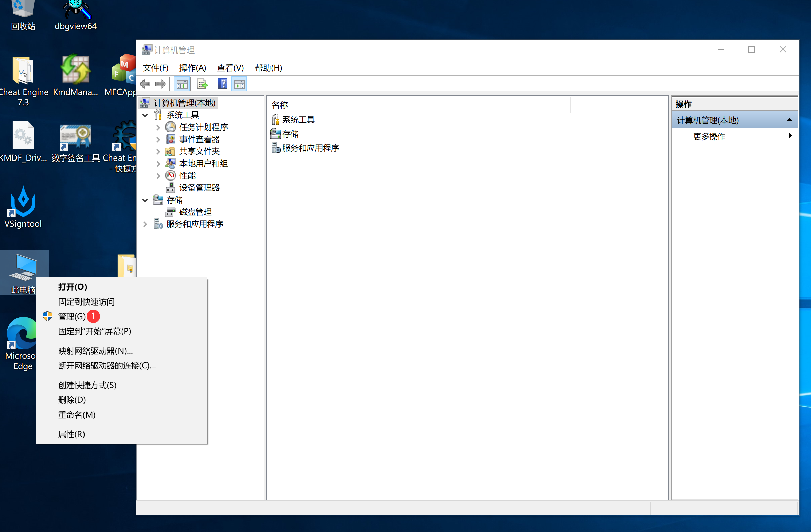Collapse the 存储 tree node
Viewport: 811px width, 532px height.
145,200
